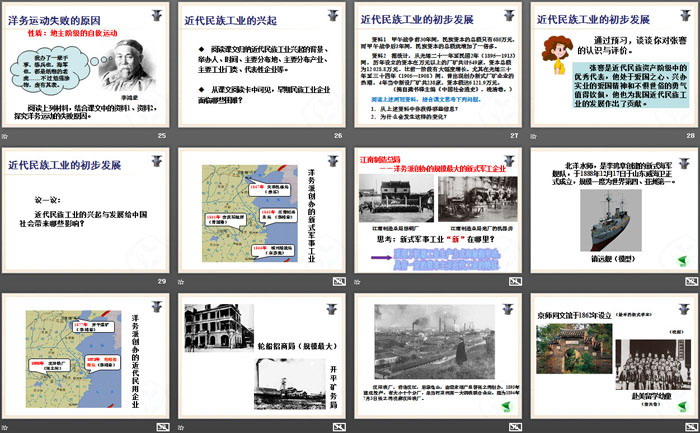
Task: Click the cartoon girl image on slide 28
Action: pos(557,55)
